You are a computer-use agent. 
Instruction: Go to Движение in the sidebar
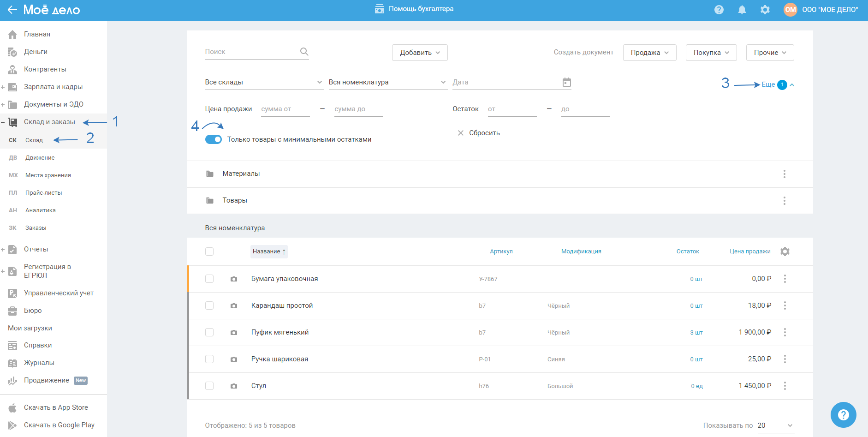tap(40, 158)
